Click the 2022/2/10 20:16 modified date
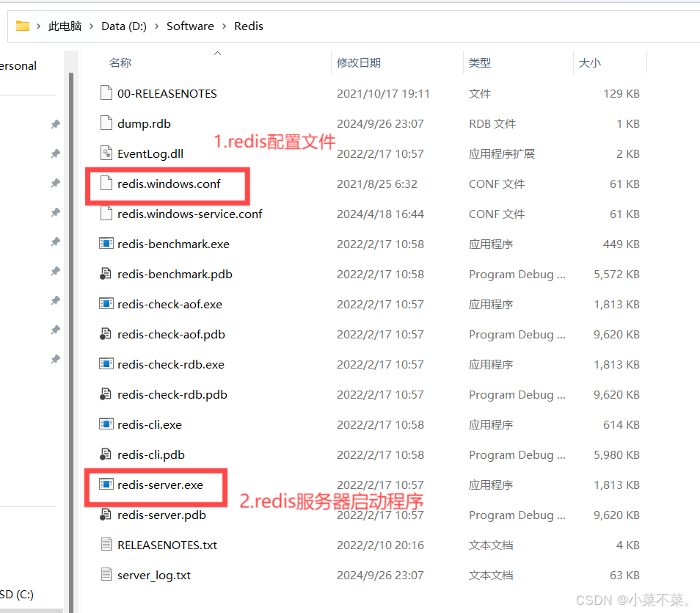The width and height of the screenshot is (700, 613). (x=380, y=545)
